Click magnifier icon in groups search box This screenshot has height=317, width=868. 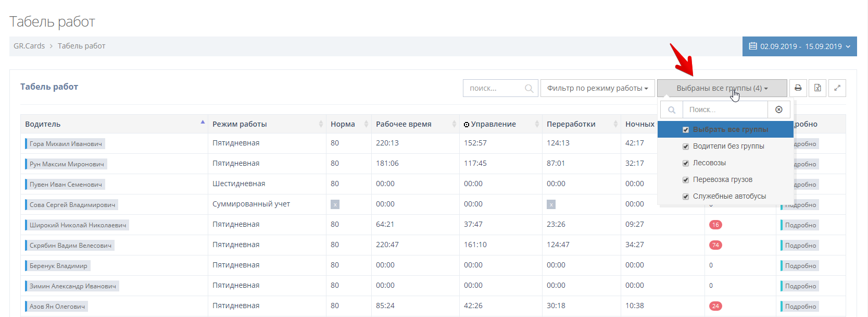click(x=672, y=110)
